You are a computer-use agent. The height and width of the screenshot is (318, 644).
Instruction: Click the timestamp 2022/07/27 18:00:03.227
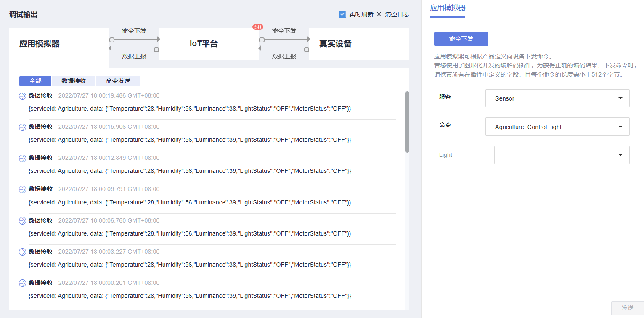point(109,252)
